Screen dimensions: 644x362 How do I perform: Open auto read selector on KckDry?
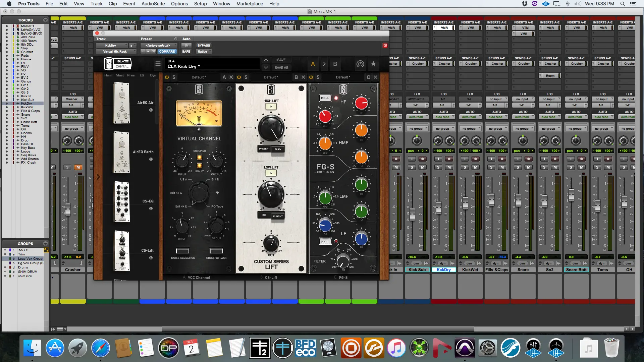(444, 117)
